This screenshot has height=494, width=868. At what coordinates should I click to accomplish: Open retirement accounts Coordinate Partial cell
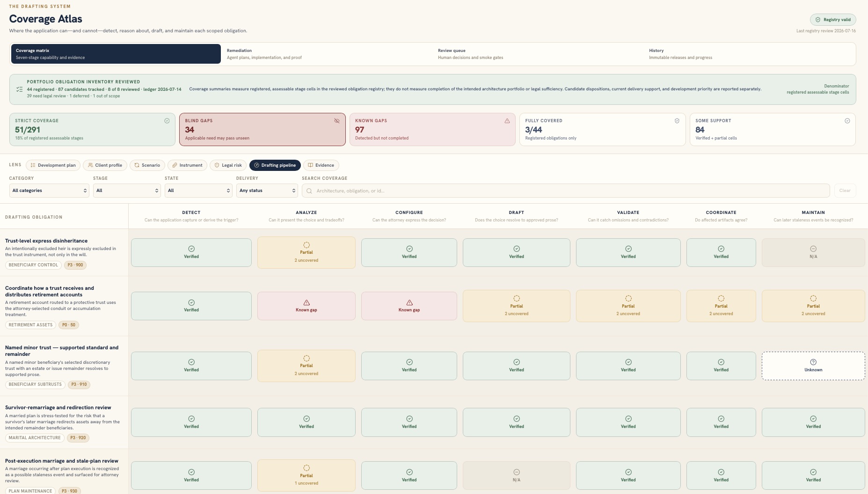point(721,306)
